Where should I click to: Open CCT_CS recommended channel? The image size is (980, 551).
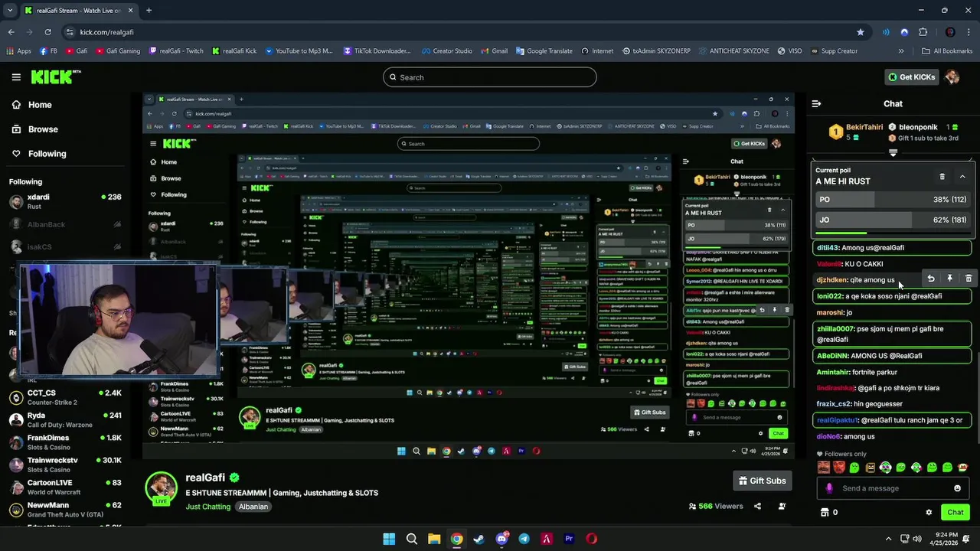(x=65, y=397)
